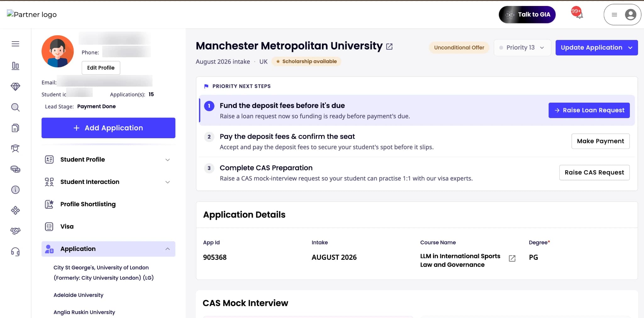Image resolution: width=644 pixels, height=318 pixels.
Task: Select Adelaide University application
Action: 78,295
